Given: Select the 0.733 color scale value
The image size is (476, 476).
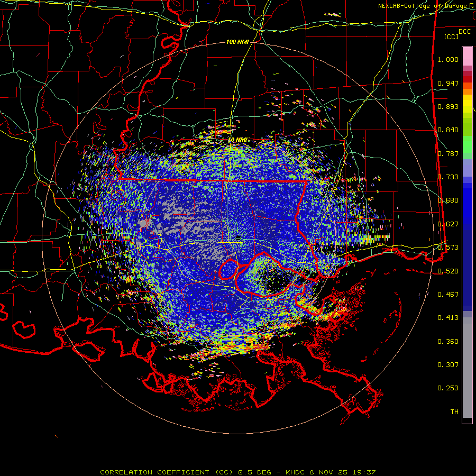Looking at the screenshot, I should [448, 177].
